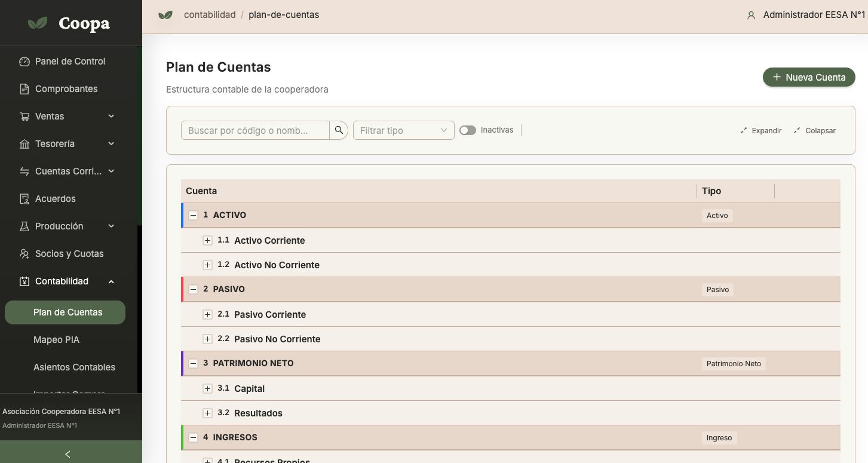Click the Expandir arrows icon

click(744, 130)
